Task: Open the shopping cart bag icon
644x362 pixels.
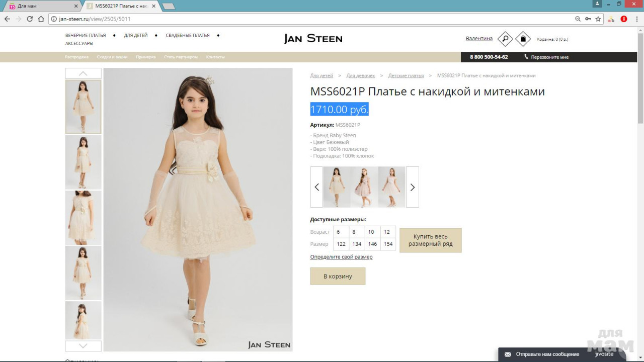Action: point(523,39)
